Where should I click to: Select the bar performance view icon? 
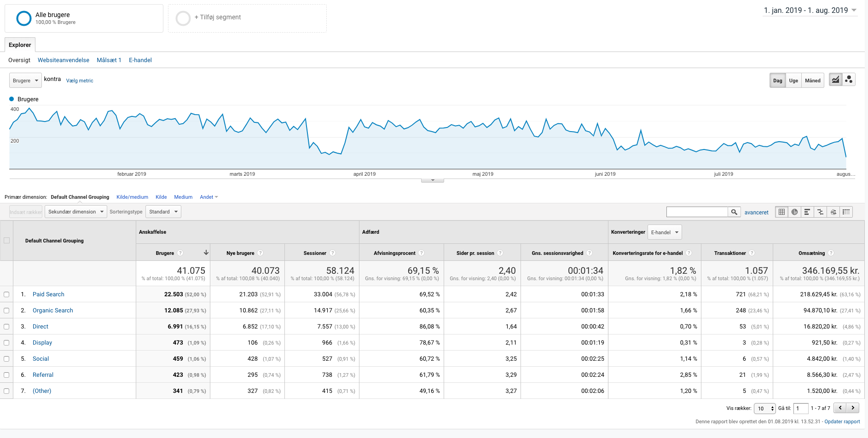click(x=807, y=212)
